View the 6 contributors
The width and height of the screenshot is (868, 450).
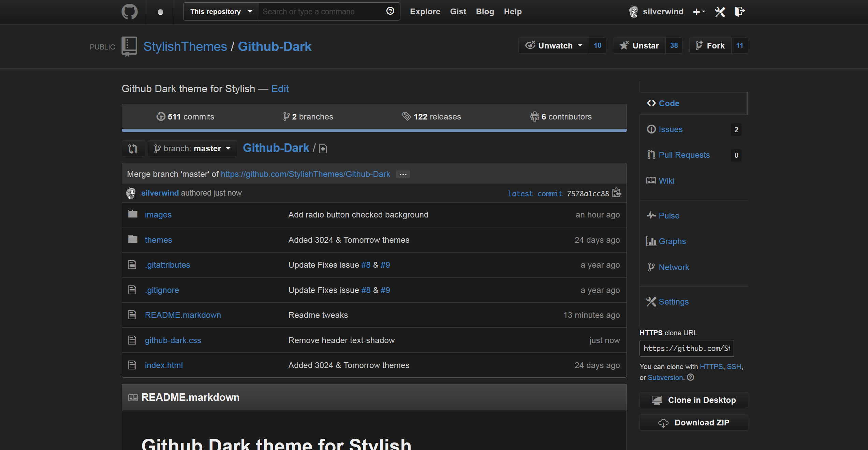561,117
